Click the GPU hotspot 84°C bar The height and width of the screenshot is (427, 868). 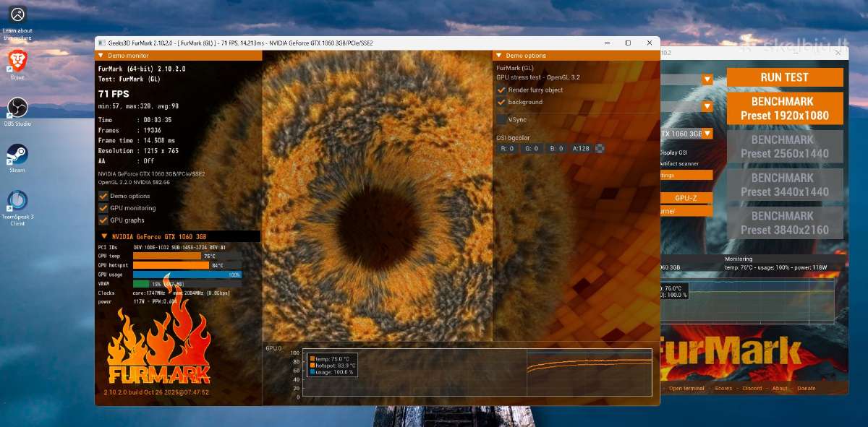(x=187, y=265)
